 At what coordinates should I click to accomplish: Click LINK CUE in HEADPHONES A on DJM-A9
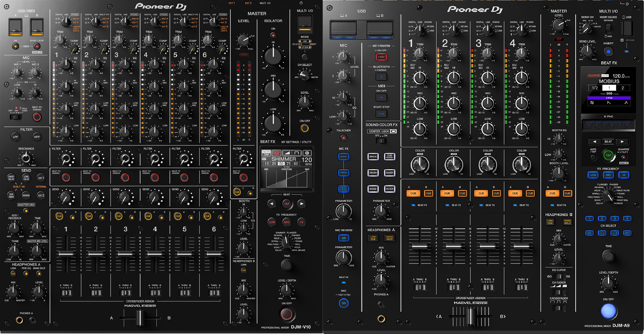[x=373, y=238]
